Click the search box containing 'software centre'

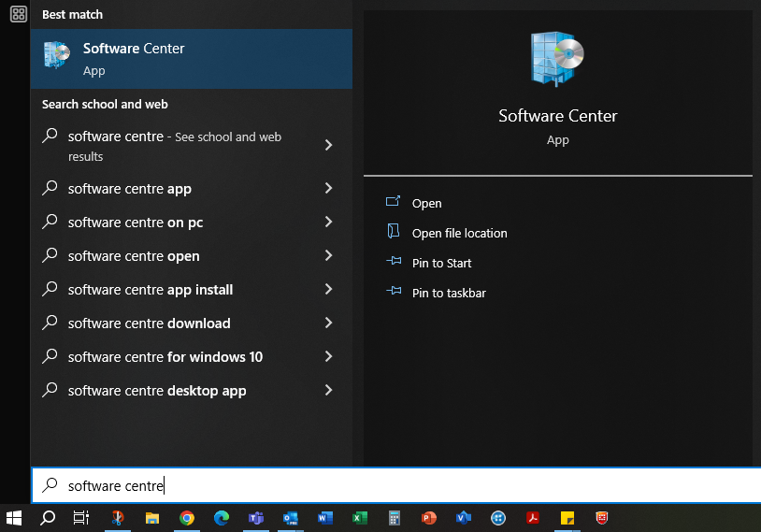click(x=396, y=485)
